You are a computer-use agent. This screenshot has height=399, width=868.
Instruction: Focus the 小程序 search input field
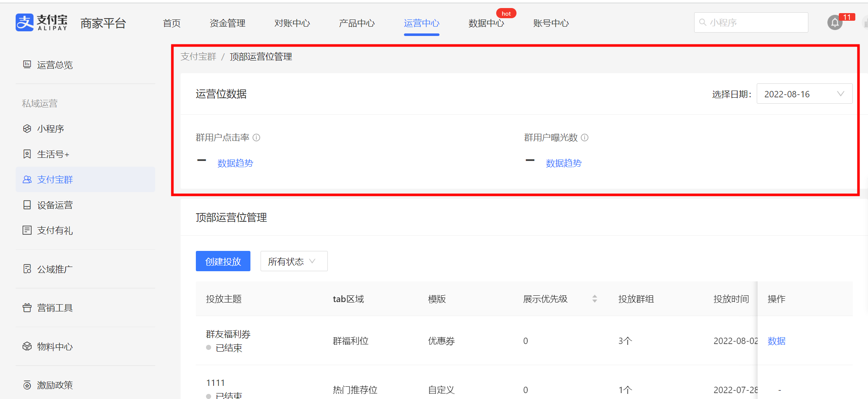[x=751, y=22]
